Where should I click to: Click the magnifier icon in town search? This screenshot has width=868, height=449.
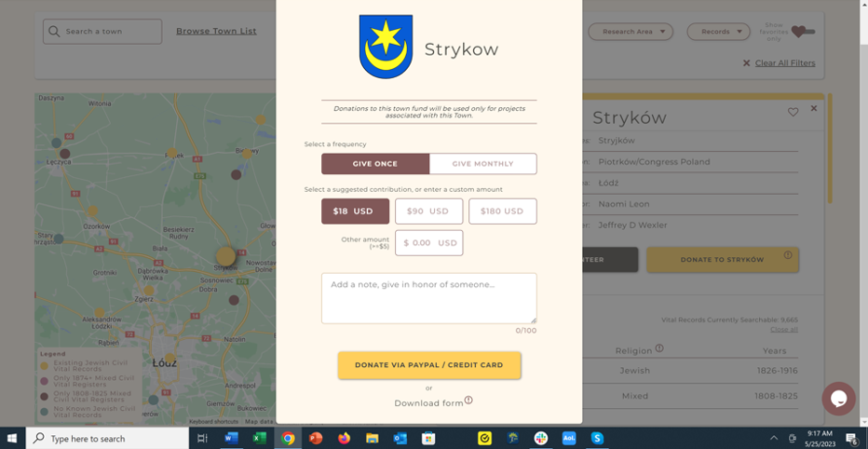click(x=54, y=32)
